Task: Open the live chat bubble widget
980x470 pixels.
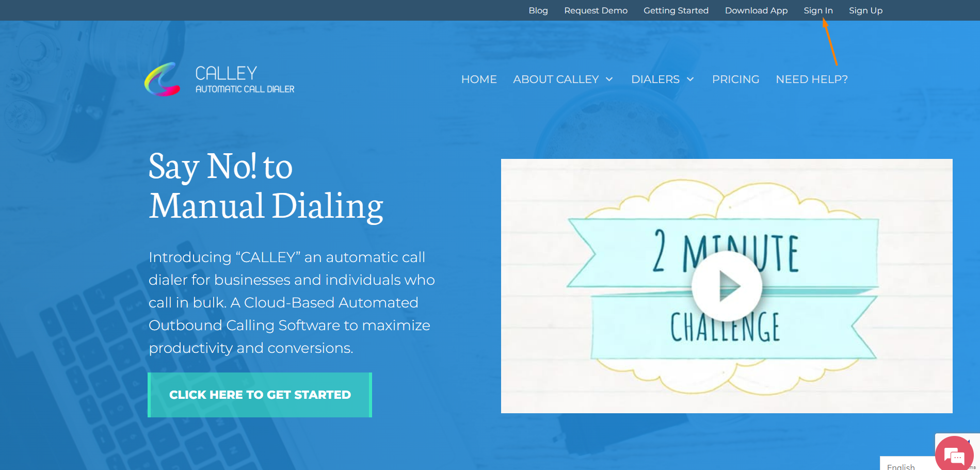Action: coord(954,455)
